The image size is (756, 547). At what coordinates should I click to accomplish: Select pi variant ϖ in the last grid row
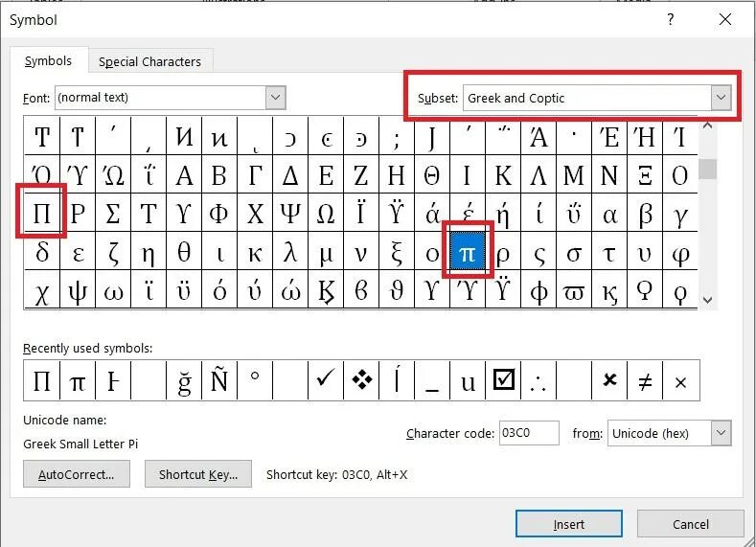[x=574, y=289]
